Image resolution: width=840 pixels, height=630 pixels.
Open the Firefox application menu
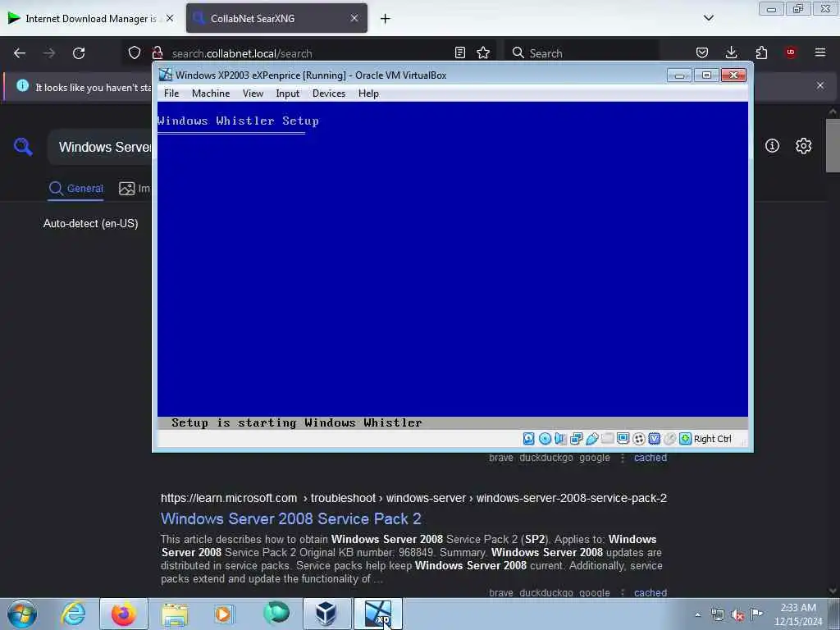tap(820, 52)
